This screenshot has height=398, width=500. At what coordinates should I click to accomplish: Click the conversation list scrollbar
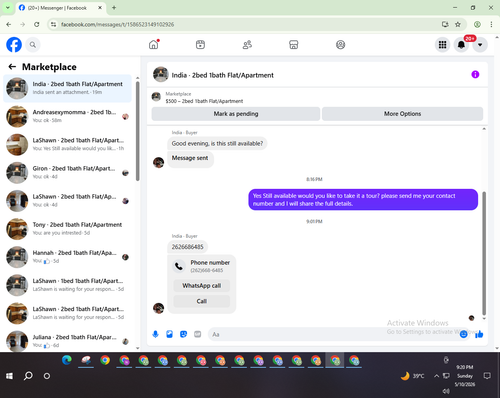pyautogui.click(x=137, y=132)
